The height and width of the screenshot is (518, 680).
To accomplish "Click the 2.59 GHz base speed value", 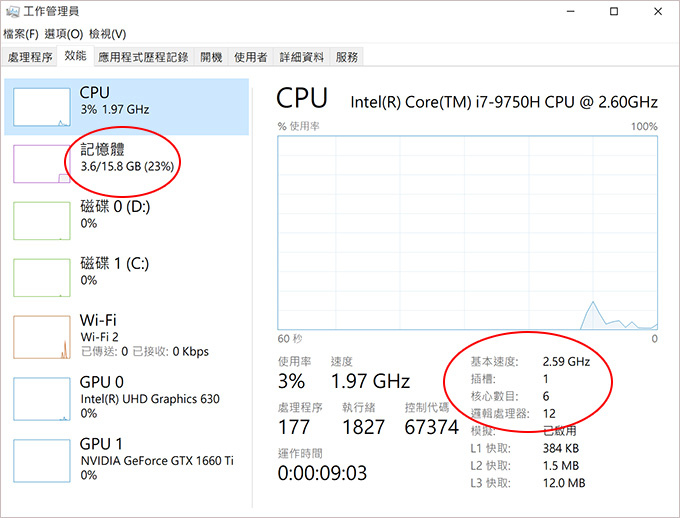I will click(566, 362).
